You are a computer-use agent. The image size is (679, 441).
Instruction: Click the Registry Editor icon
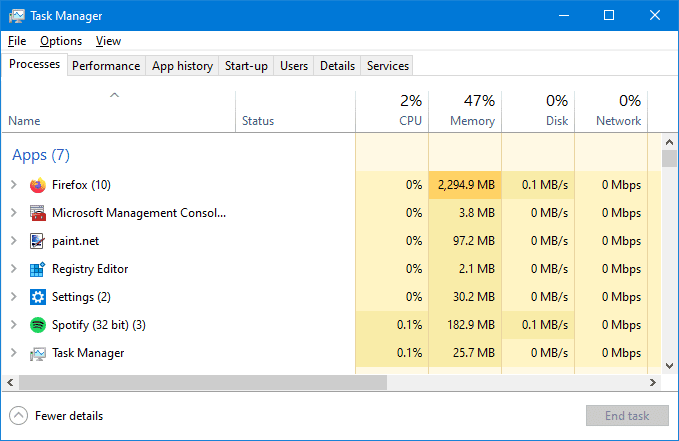pos(37,269)
